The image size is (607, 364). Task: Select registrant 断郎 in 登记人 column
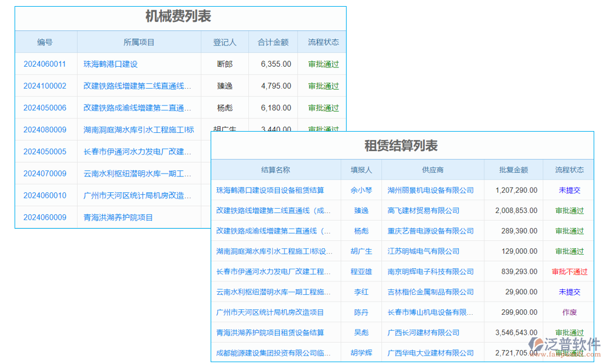[225, 64]
